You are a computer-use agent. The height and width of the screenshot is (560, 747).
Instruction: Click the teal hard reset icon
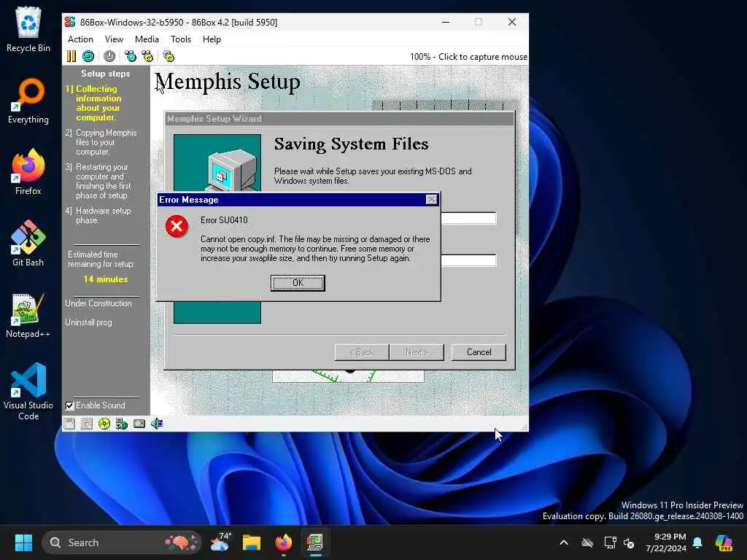88,56
